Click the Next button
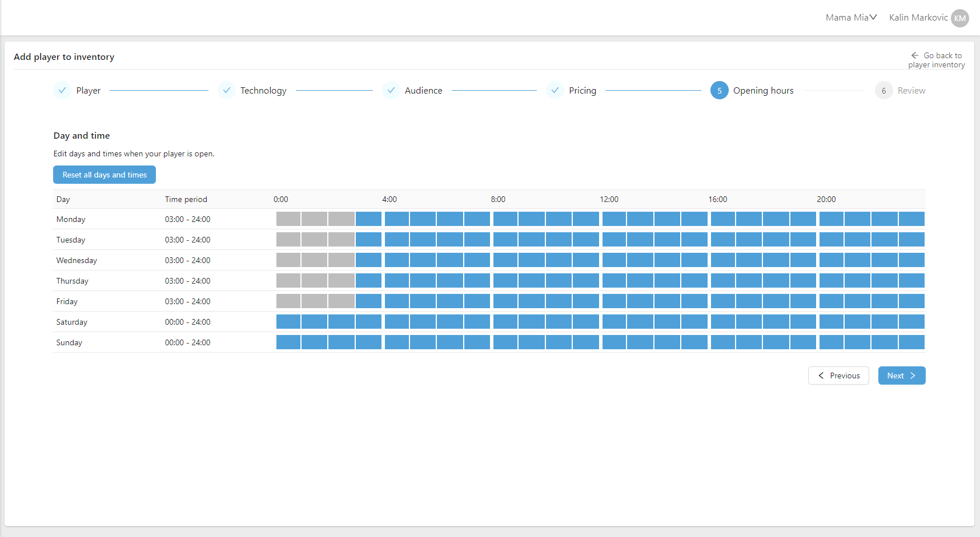Image resolution: width=980 pixels, height=537 pixels. click(x=901, y=376)
